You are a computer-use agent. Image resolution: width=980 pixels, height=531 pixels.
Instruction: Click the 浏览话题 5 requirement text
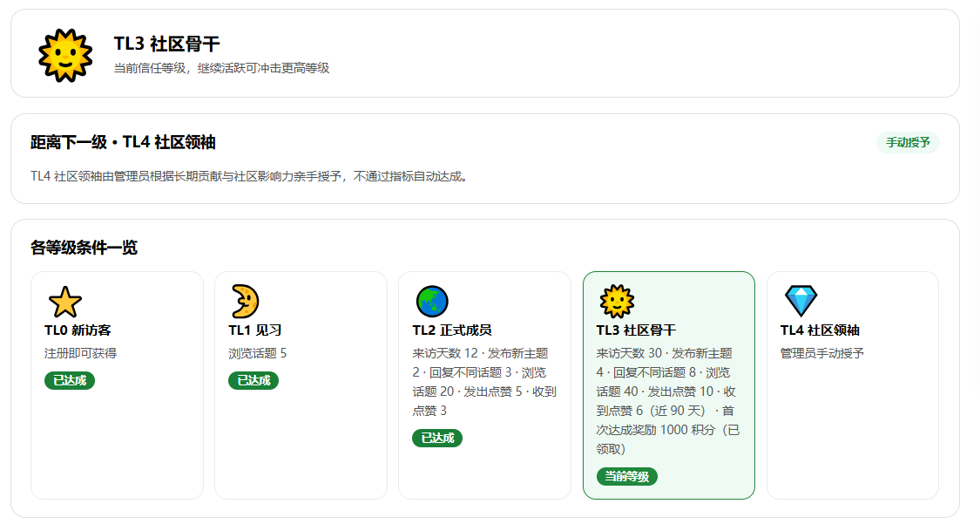[258, 353]
